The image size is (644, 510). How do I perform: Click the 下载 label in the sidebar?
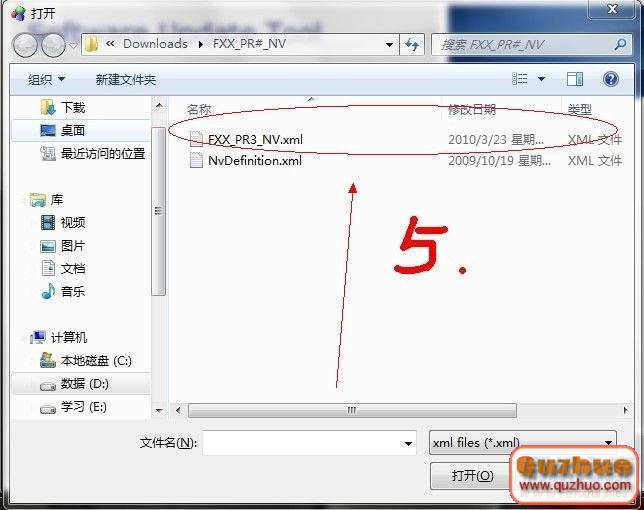pos(73,108)
